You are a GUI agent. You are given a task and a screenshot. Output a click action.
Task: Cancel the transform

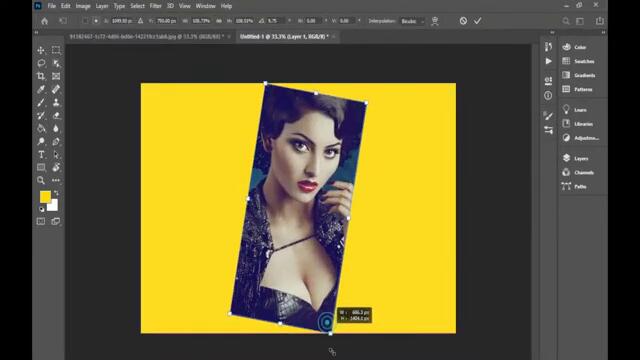point(463,21)
